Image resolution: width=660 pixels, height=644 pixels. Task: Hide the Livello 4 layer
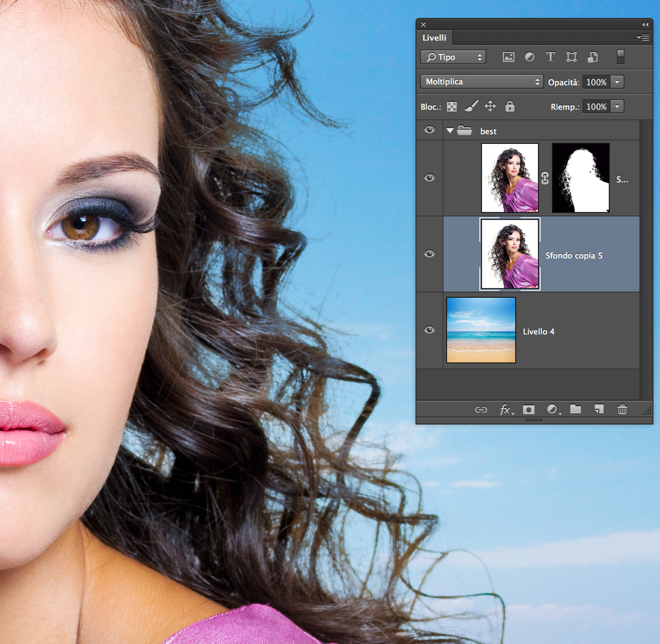[x=430, y=330]
